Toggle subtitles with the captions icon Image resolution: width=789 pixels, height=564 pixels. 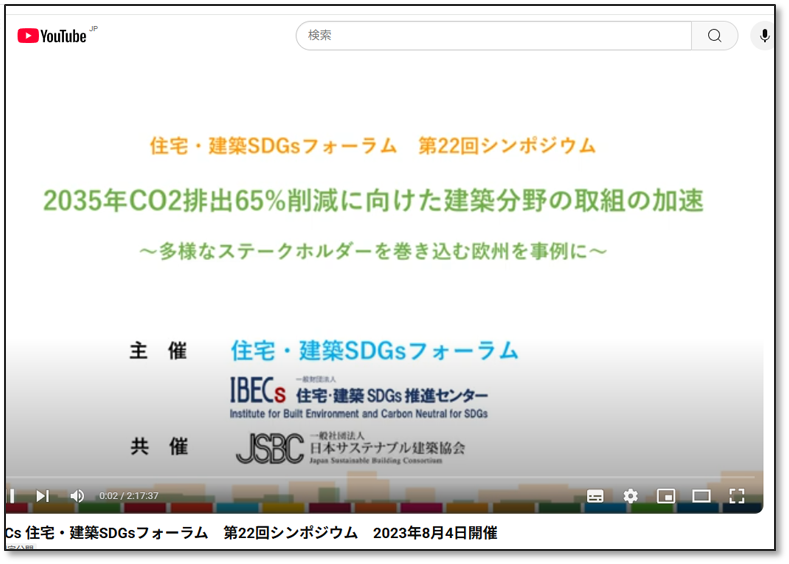595,496
